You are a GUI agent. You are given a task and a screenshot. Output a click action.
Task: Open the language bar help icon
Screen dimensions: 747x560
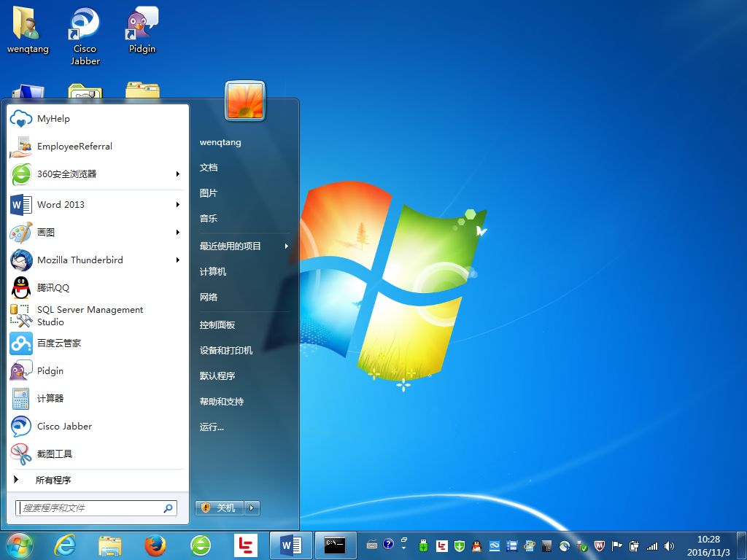(388, 544)
